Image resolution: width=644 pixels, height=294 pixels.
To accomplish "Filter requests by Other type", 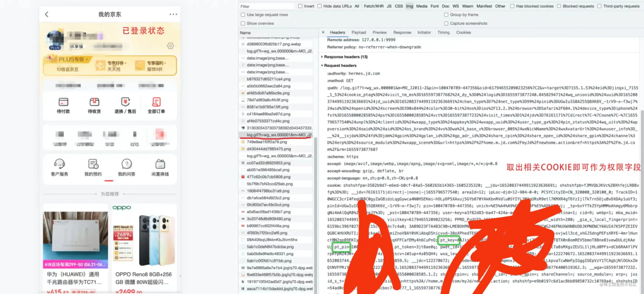I will (500, 6).
